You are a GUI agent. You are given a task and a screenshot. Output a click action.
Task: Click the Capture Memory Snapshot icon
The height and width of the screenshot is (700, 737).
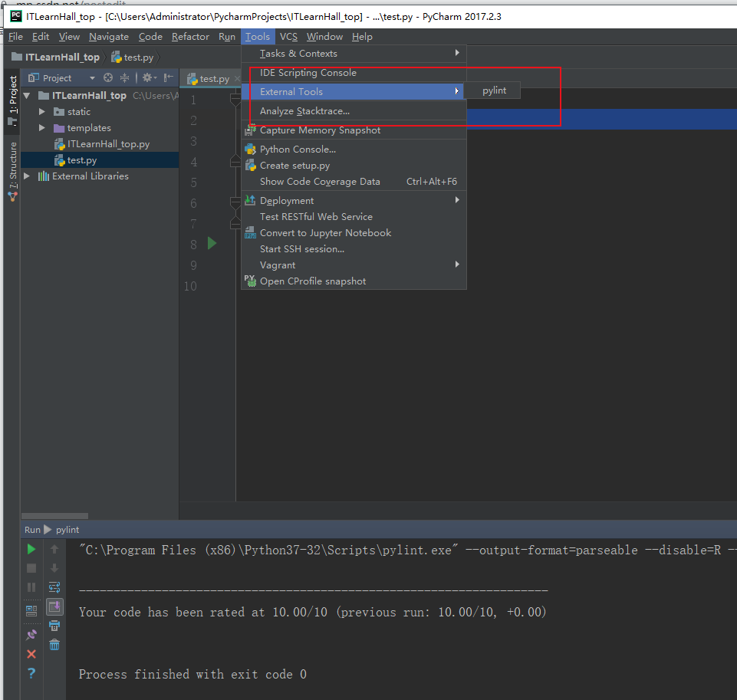point(250,130)
